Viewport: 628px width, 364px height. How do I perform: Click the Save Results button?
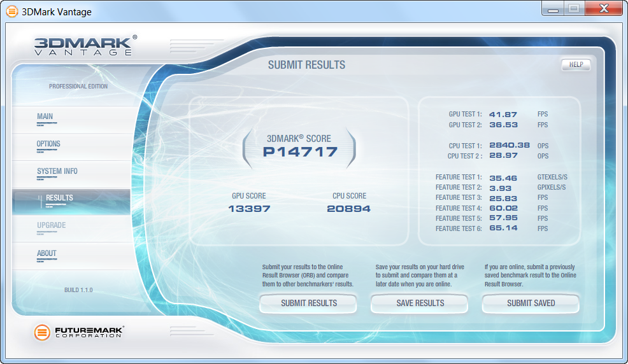pos(419,304)
